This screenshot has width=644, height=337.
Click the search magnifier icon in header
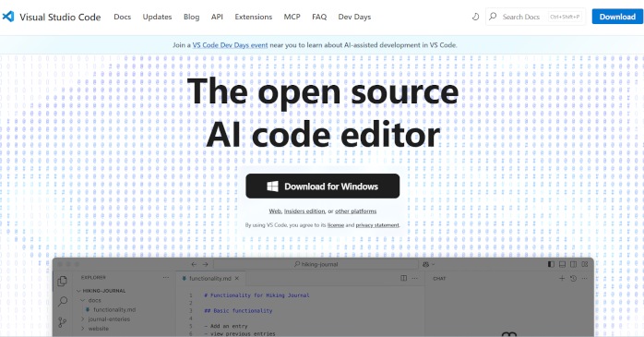[x=493, y=17]
